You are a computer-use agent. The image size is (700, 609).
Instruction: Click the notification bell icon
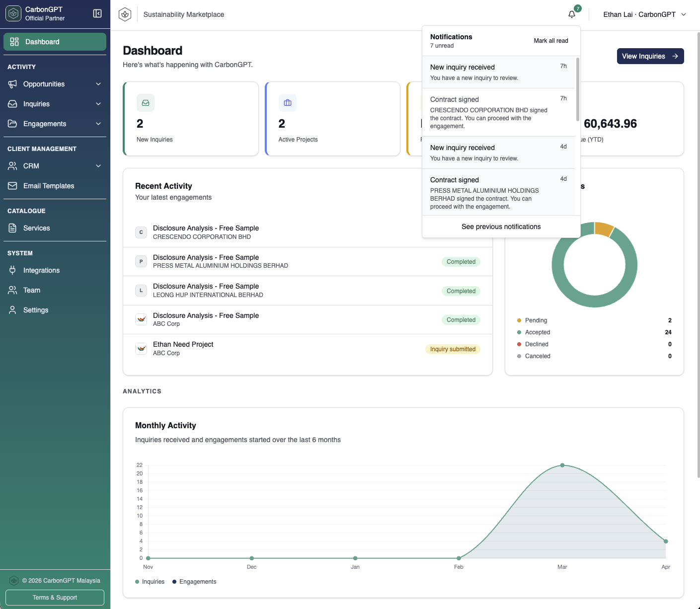click(572, 14)
